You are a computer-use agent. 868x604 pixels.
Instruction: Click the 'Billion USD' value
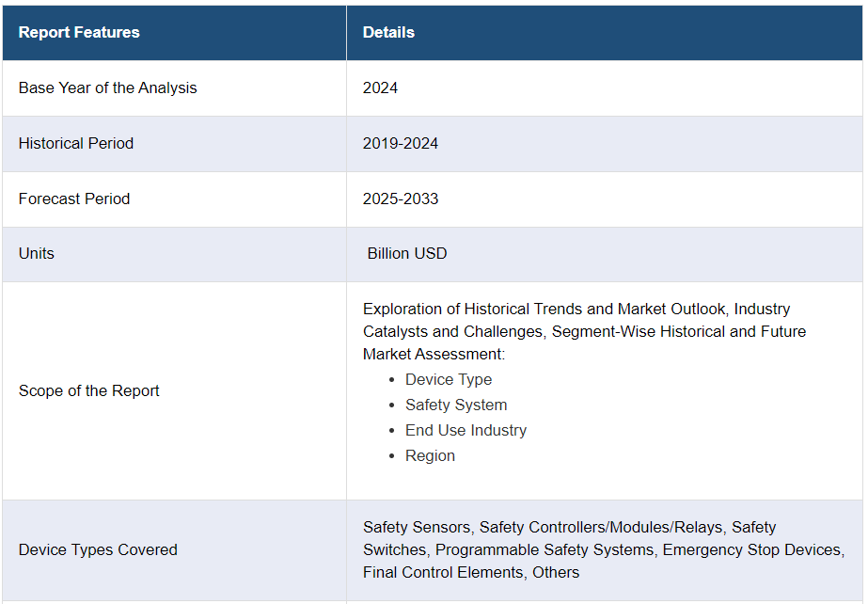click(x=407, y=254)
